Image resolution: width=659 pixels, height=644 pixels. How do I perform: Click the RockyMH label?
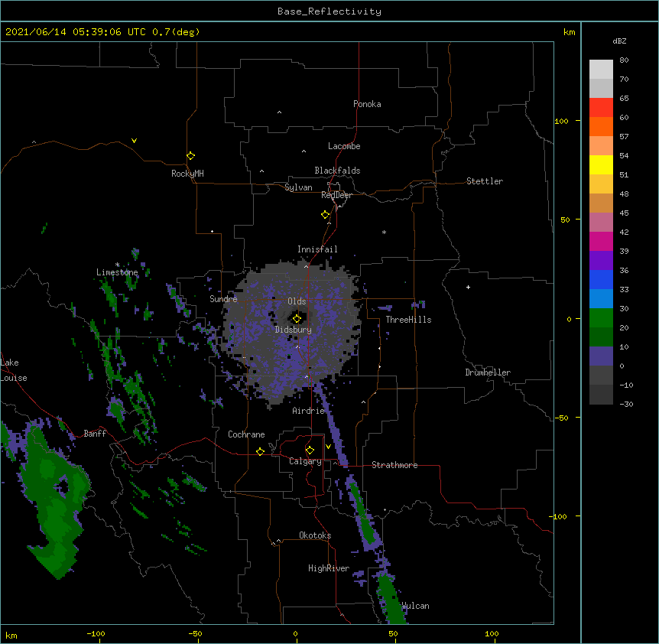pyautogui.click(x=187, y=174)
